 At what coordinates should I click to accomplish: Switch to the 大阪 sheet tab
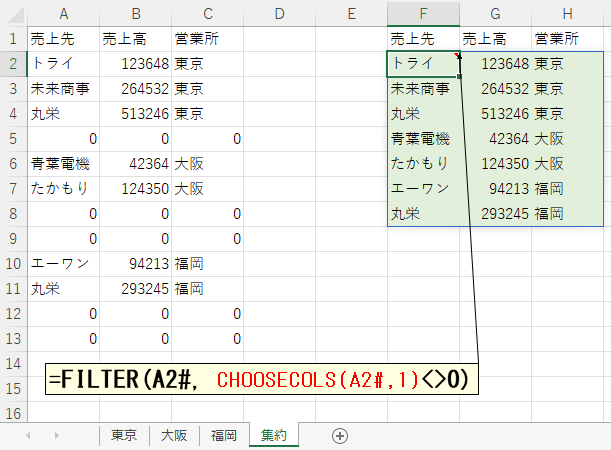click(174, 435)
